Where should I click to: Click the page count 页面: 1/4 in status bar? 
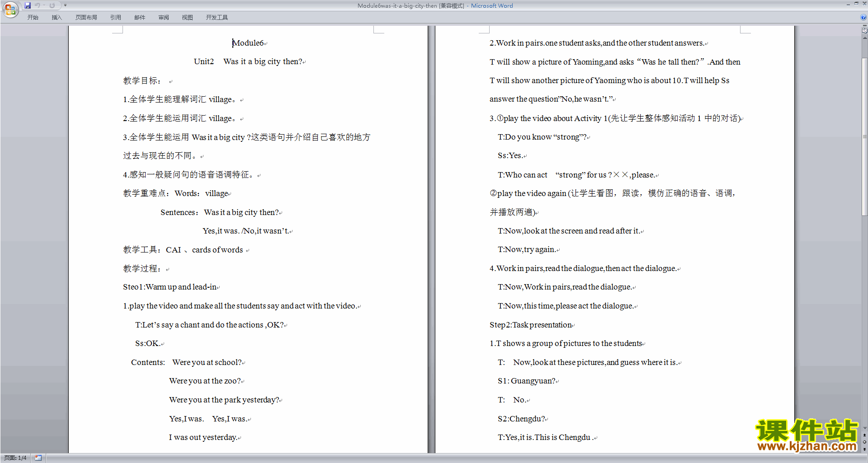pyautogui.click(x=15, y=458)
